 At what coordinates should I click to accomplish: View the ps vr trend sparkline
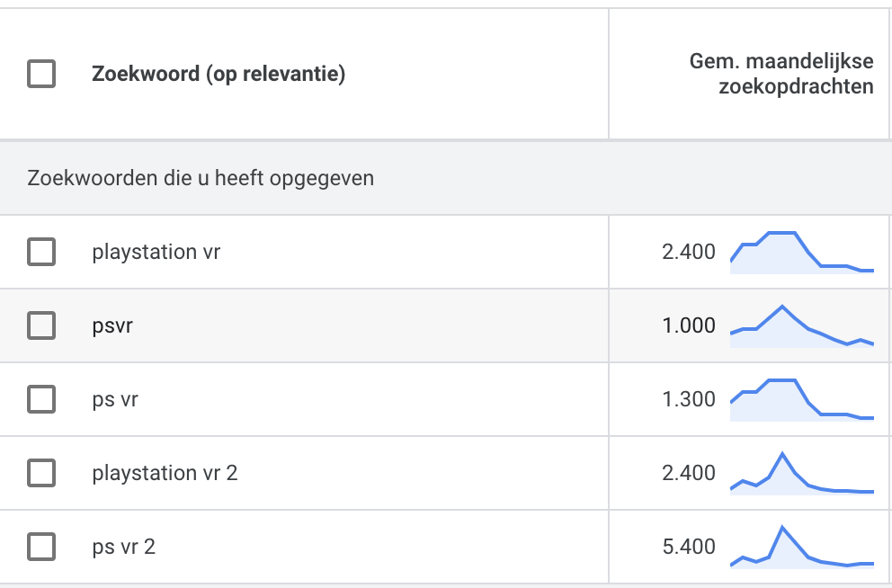(802, 400)
